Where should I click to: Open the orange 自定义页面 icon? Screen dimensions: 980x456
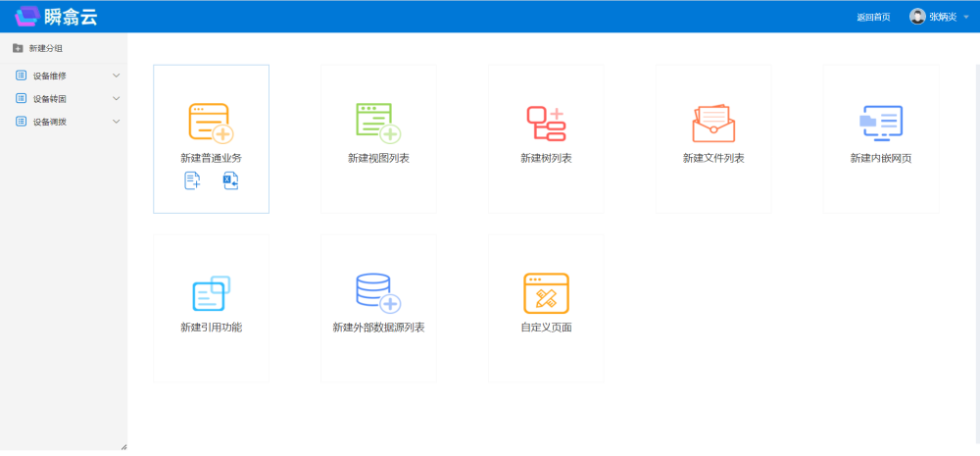(x=546, y=293)
